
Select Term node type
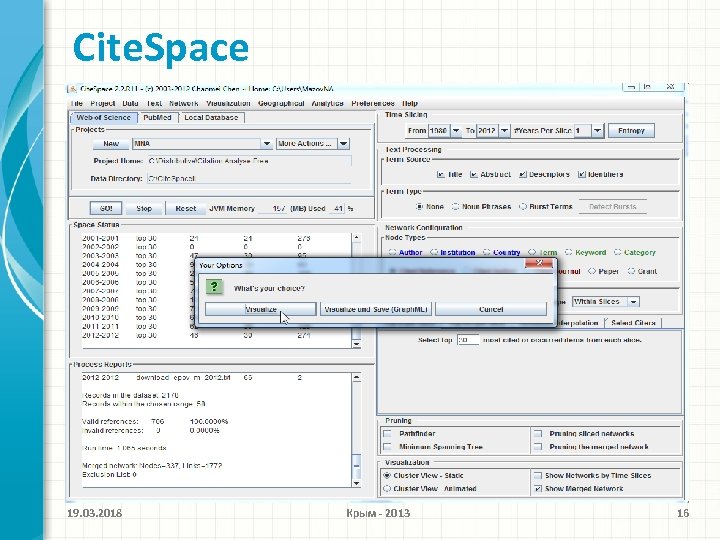[x=532, y=253]
